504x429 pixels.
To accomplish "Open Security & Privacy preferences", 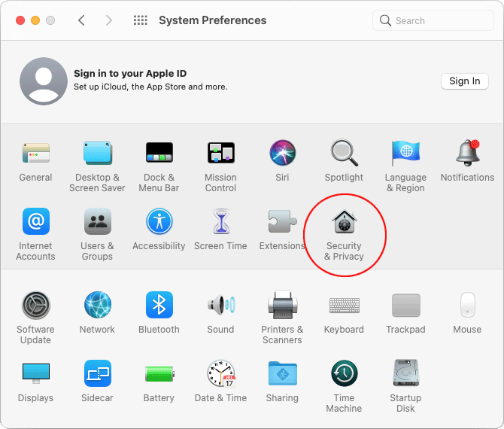I will tap(345, 221).
